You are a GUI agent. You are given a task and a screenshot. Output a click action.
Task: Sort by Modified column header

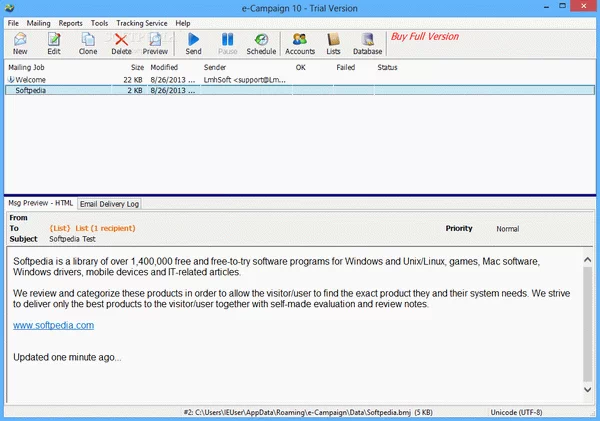point(164,67)
